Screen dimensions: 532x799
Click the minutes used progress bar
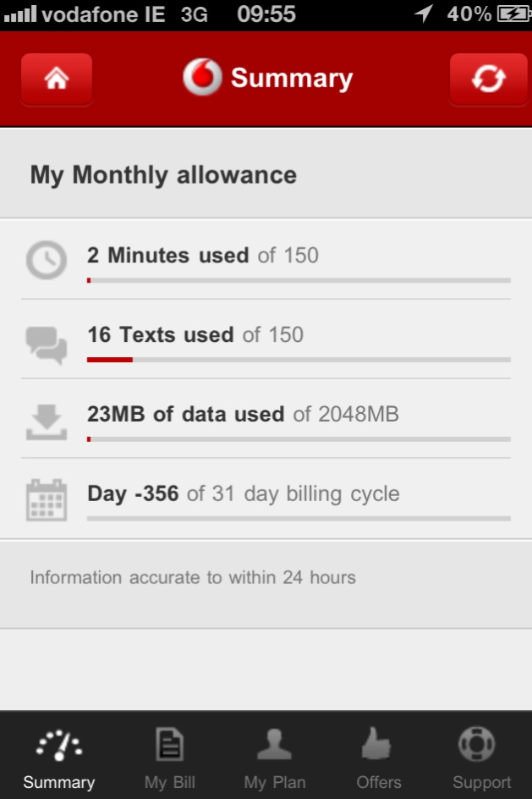pyautogui.click(x=299, y=280)
